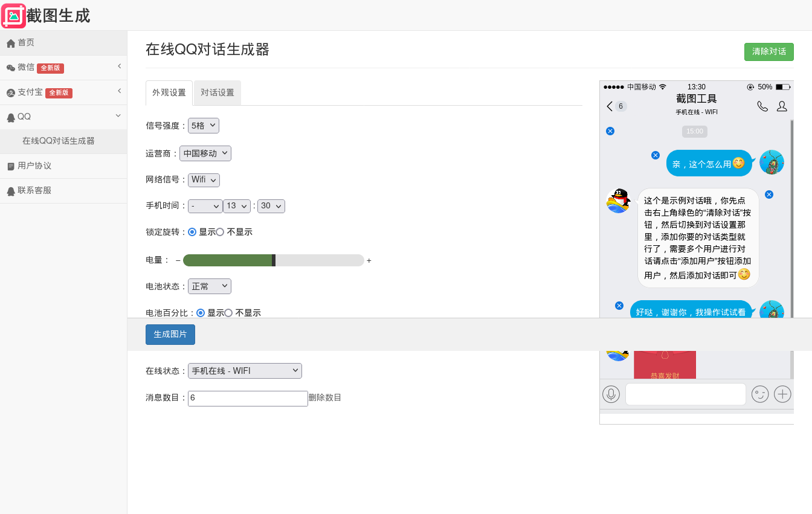Open the 网络信号 Wifi dropdown
Screen dimensions: 812x514
tap(204, 180)
